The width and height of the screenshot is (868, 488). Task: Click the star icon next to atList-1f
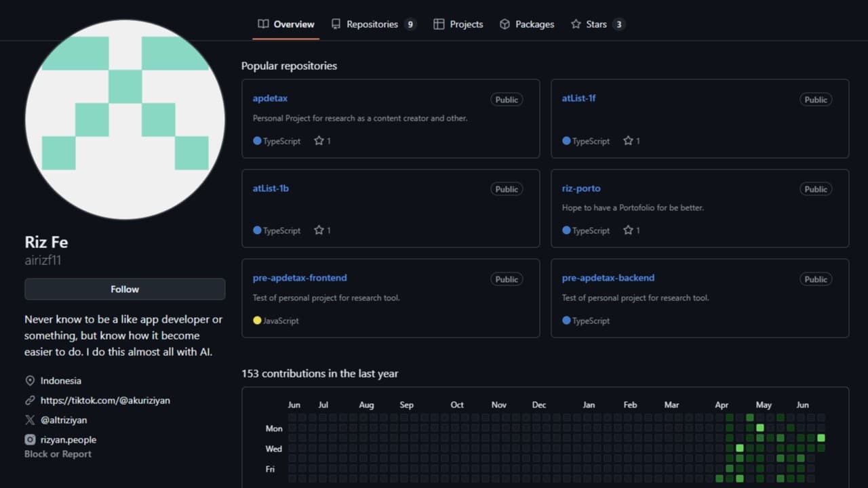point(627,140)
